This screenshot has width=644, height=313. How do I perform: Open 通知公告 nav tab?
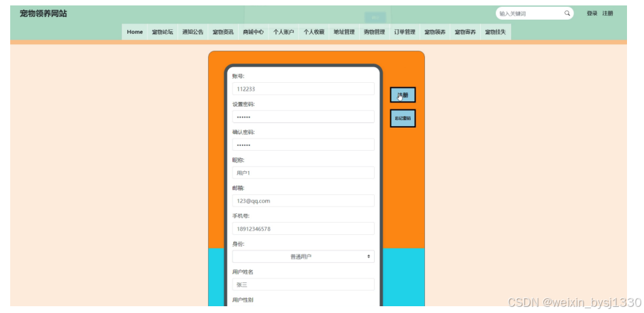coord(192,32)
